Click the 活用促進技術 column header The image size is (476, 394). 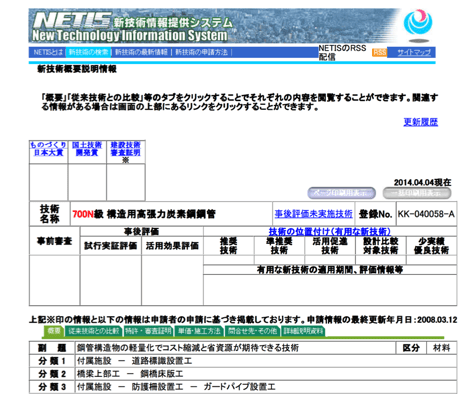pos(330,246)
